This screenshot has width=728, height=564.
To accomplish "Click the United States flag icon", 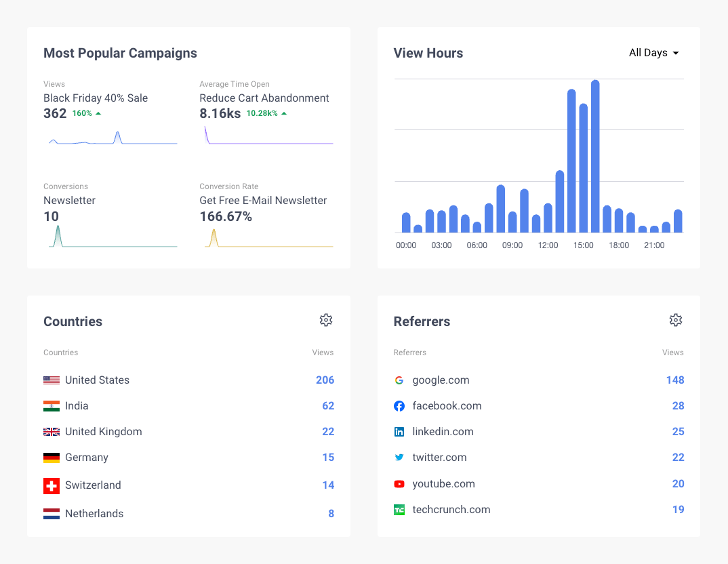I will point(52,380).
